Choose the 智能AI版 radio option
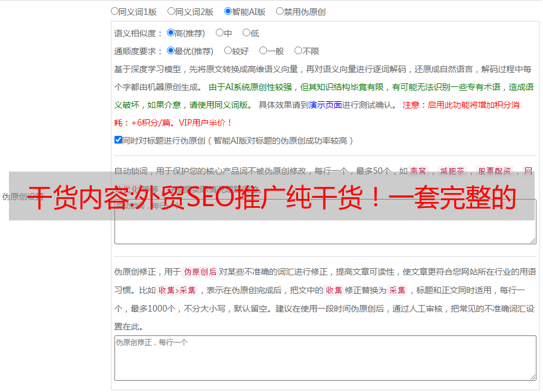543x392 pixels. pos(228,11)
